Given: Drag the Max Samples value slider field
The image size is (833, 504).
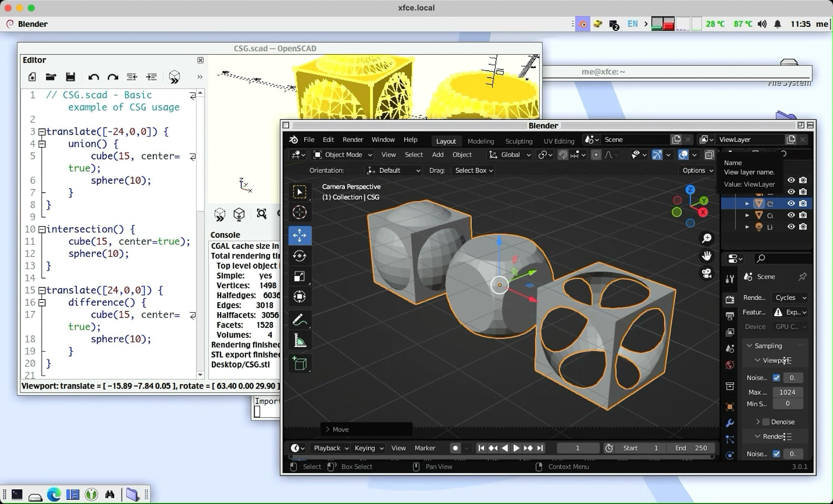Looking at the screenshot, I should 788,392.
